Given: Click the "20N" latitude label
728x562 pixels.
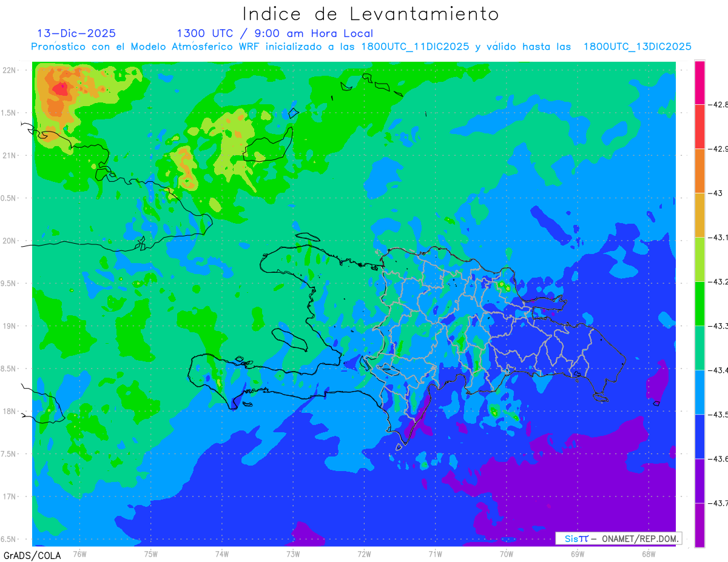Looking at the screenshot, I should pos(10,241).
